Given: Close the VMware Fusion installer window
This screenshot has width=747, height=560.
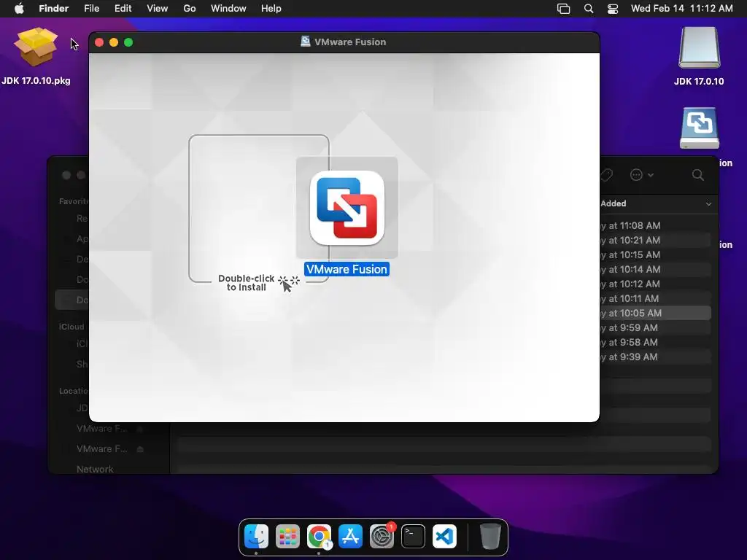Looking at the screenshot, I should point(99,42).
